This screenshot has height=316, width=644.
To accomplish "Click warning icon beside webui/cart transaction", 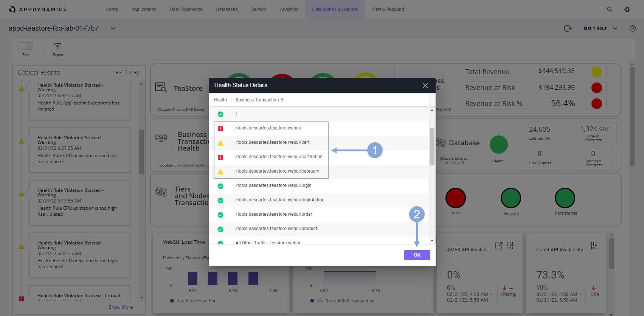I will 220,143.
